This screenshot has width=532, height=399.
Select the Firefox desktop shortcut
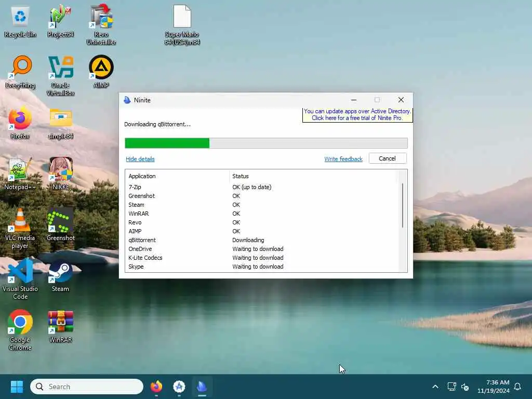[20, 123]
